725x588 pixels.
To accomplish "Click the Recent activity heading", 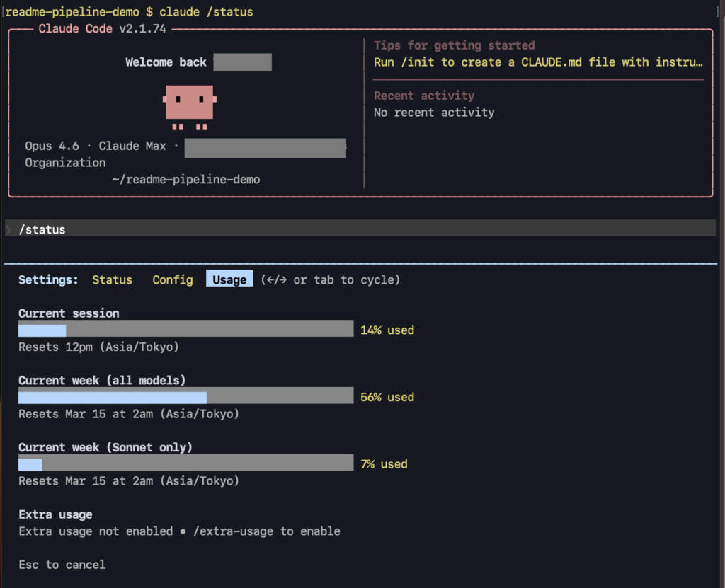I will (423, 96).
